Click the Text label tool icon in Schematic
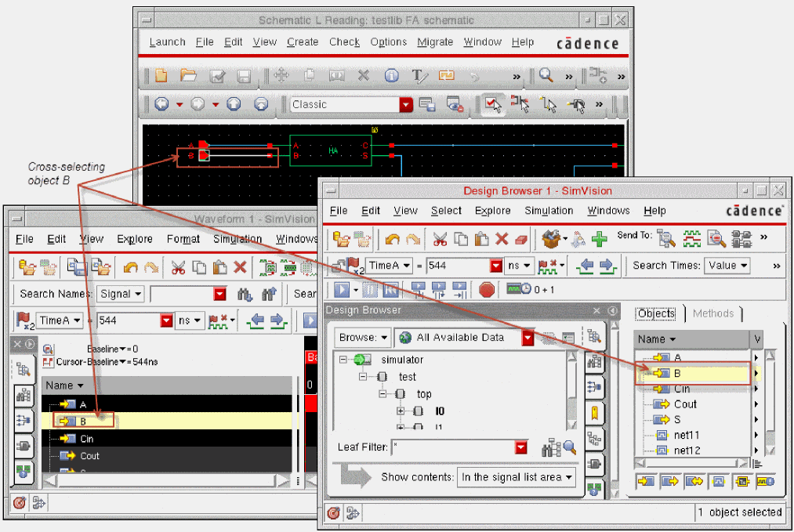Image resolution: width=794 pixels, height=532 pixels. 419,76
